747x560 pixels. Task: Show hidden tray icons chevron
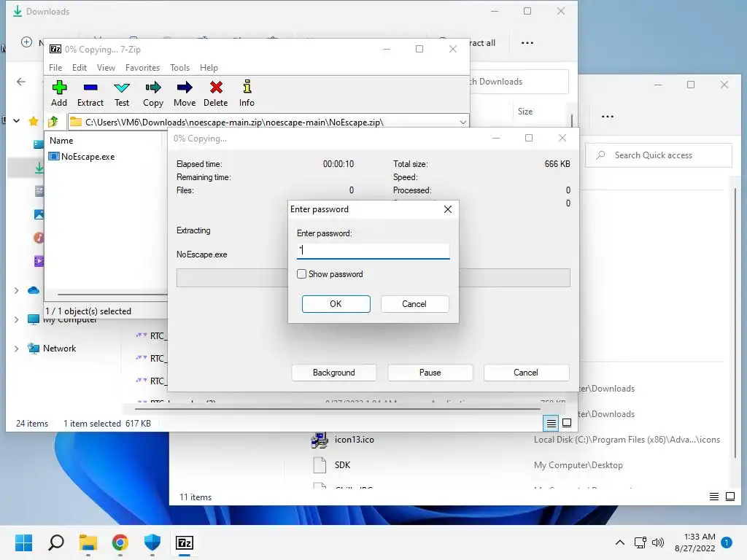pos(620,542)
